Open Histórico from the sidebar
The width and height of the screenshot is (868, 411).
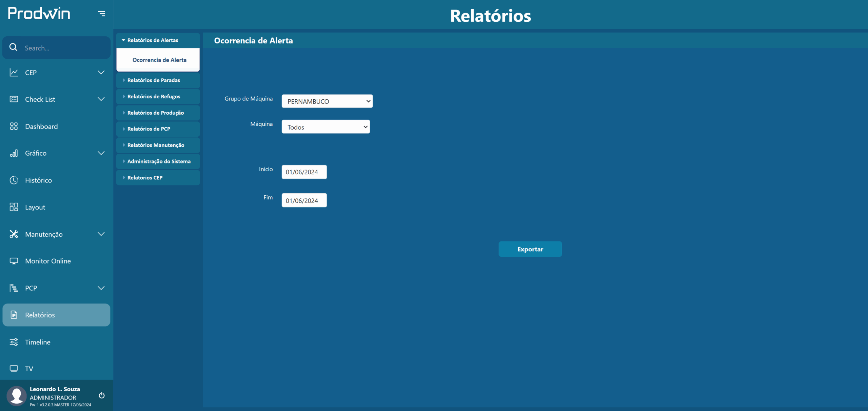(x=56, y=180)
